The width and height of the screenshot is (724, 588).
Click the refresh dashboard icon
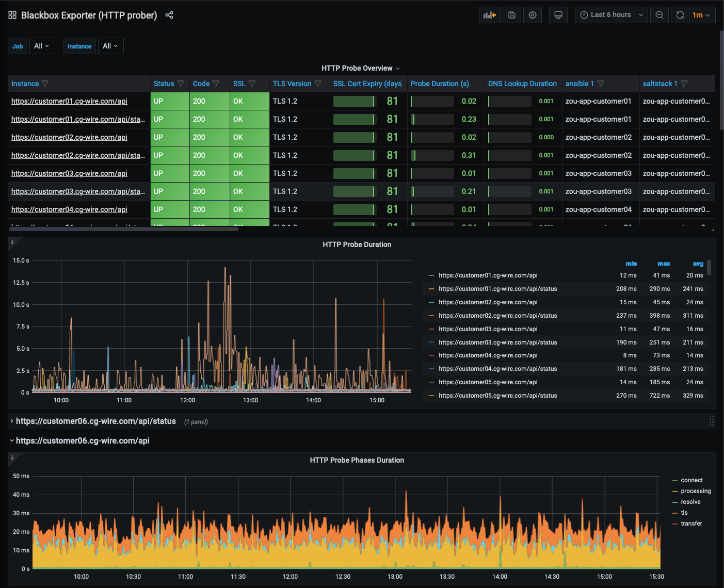click(680, 15)
